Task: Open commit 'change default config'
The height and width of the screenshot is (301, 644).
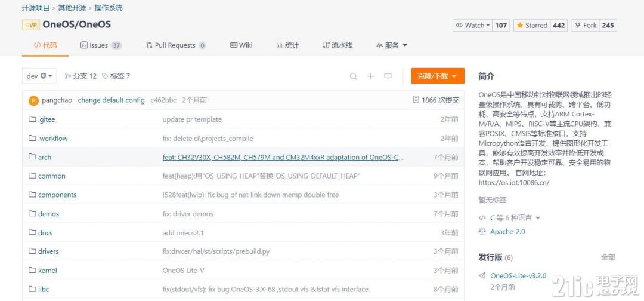Action: coord(112,100)
